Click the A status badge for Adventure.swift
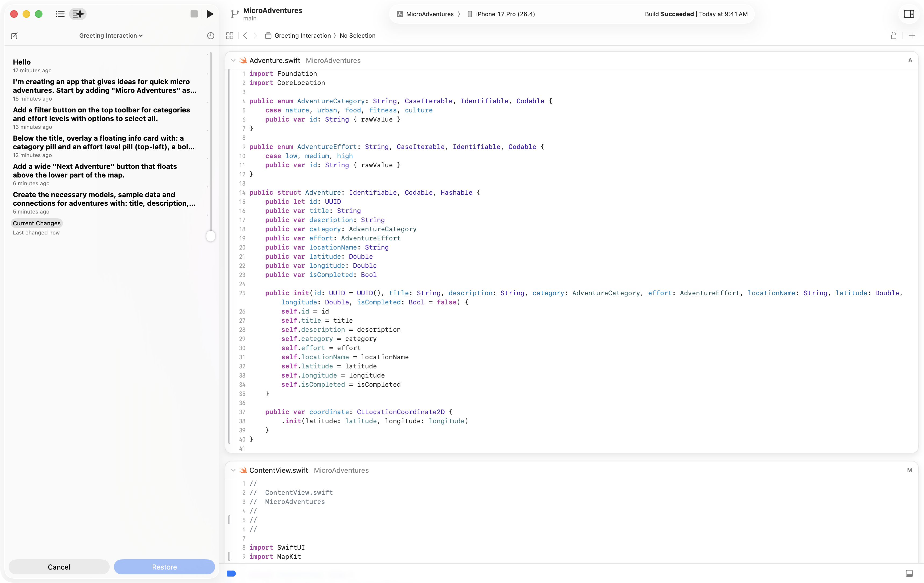This screenshot has height=583, width=924. click(x=910, y=61)
